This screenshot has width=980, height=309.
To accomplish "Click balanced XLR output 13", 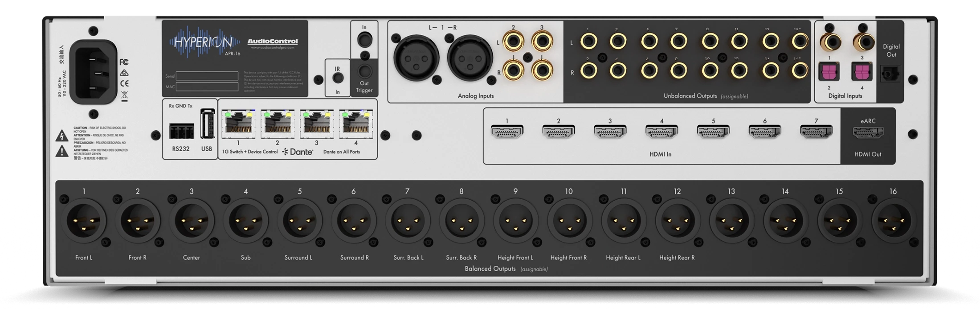I will [731, 221].
